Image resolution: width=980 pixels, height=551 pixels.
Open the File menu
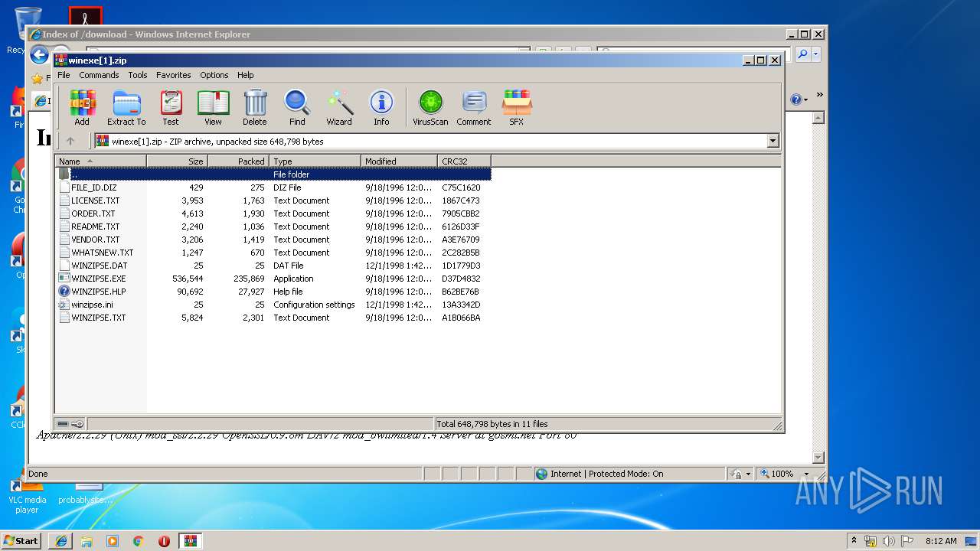[x=64, y=75]
